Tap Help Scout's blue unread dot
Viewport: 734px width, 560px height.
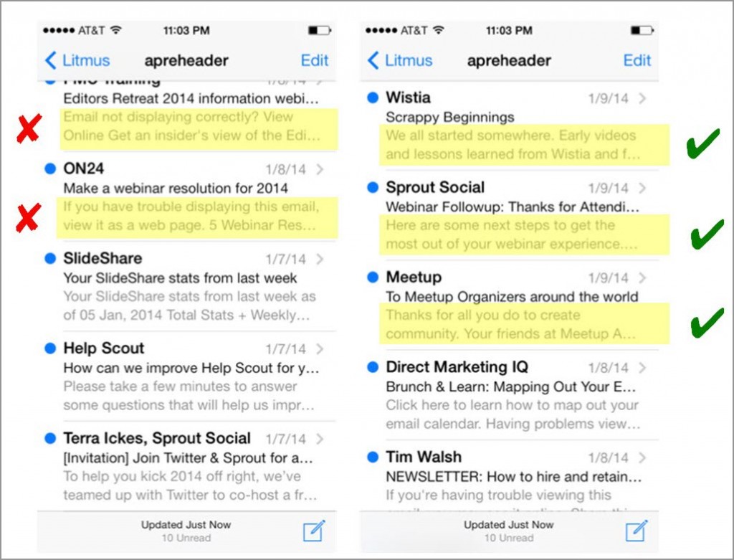click(x=51, y=348)
